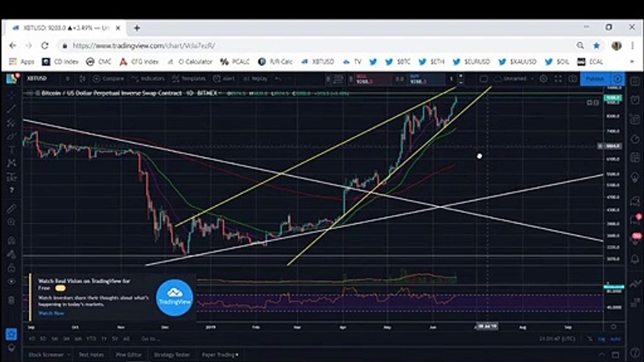
Task: Open the text annotation tool
Action: 11,150
